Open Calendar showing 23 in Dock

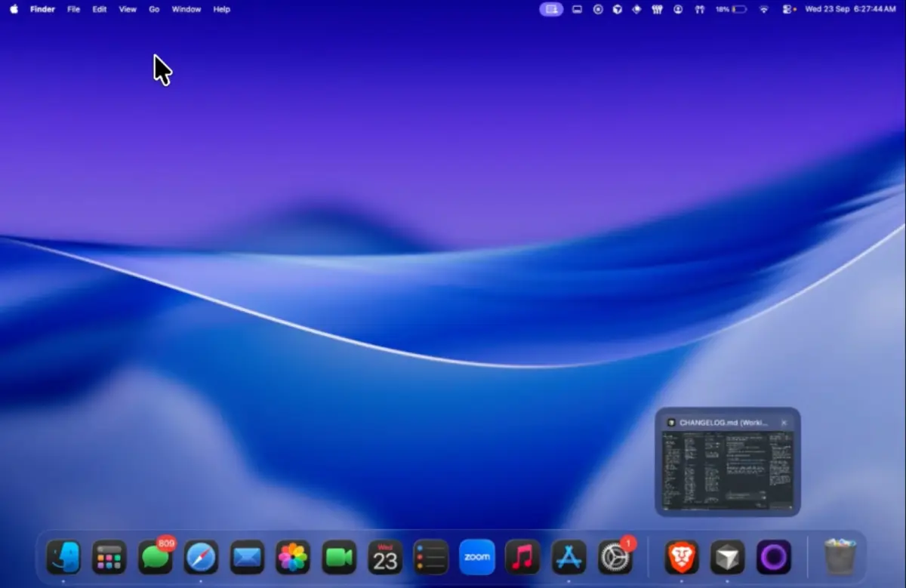click(385, 558)
